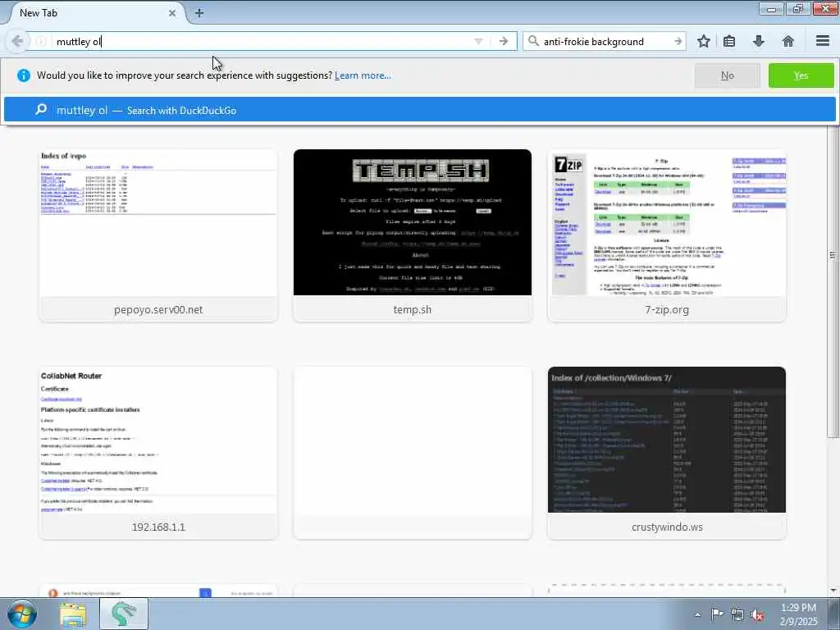This screenshot has width=840, height=630.
Task: Open Windows Explorer from the taskbar
Action: pyautogui.click(x=73, y=614)
